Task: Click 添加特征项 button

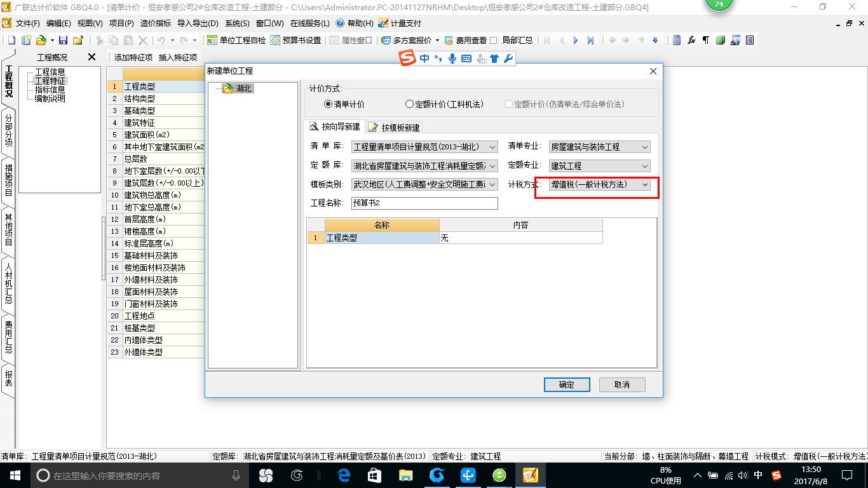Action: click(x=133, y=57)
